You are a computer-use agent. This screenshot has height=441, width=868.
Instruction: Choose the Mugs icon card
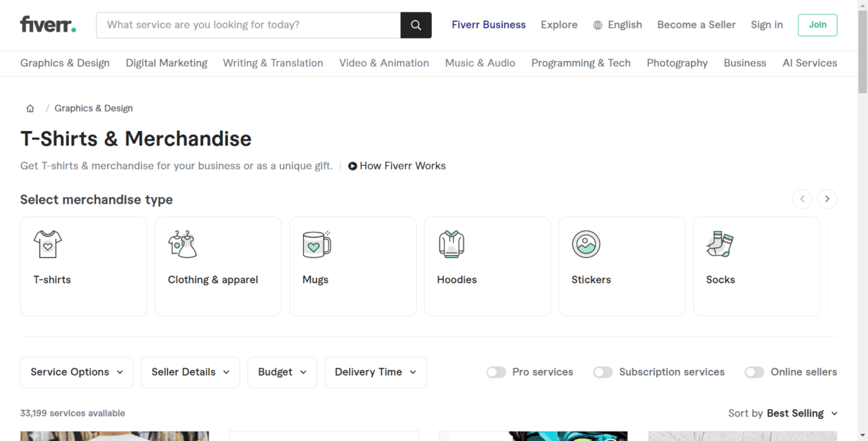(353, 266)
